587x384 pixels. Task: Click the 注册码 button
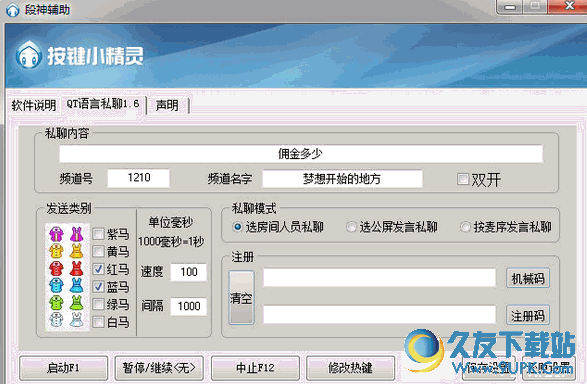pyautogui.click(x=528, y=316)
